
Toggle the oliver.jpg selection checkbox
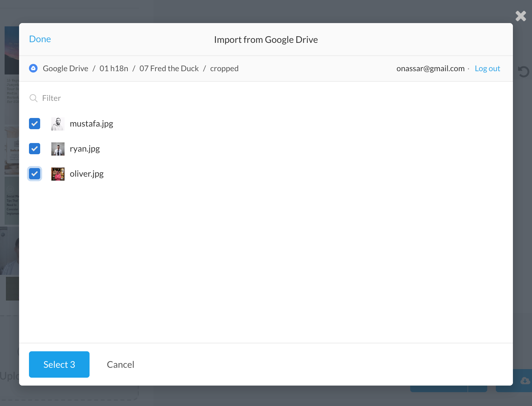click(x=34, y=174)
